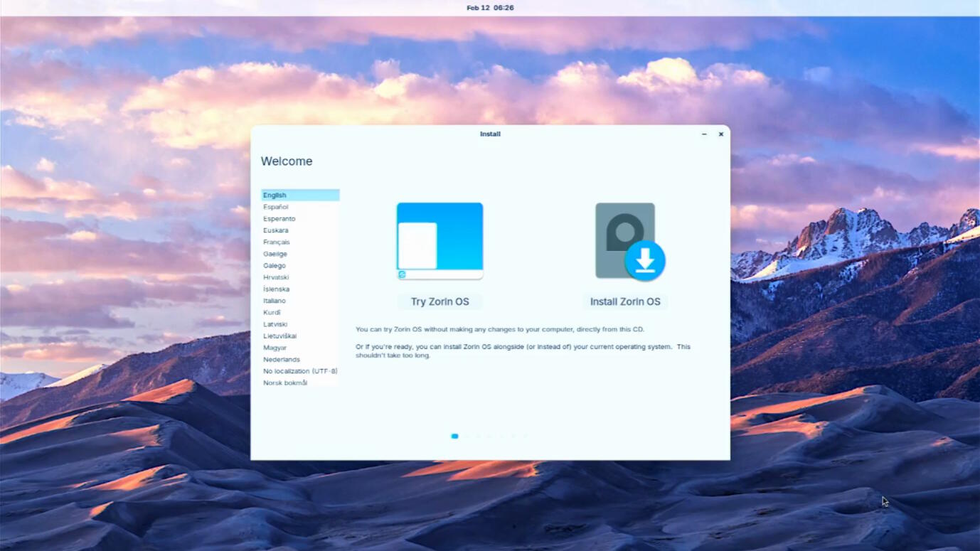Click the Install Zorin OS button

[x=625, y=301]
